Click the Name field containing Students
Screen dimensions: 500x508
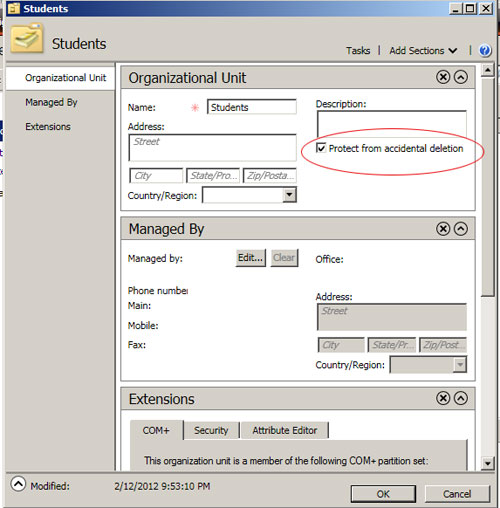pos(252,107)
